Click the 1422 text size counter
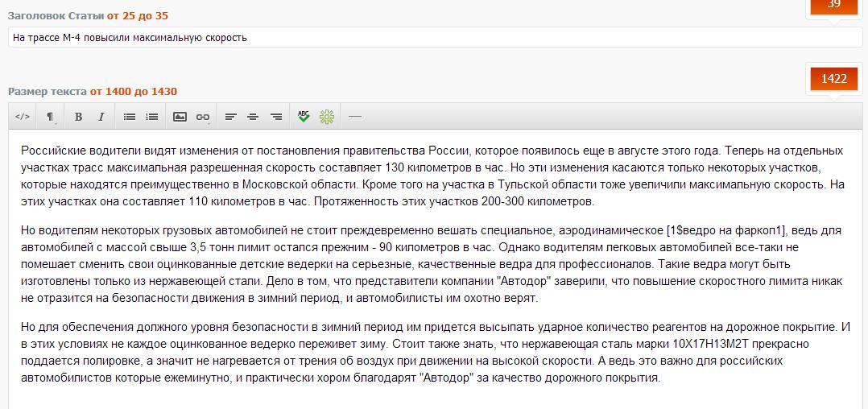Image resolution: width=868 pixels, height=409 pixels. [x=833, y=79]
